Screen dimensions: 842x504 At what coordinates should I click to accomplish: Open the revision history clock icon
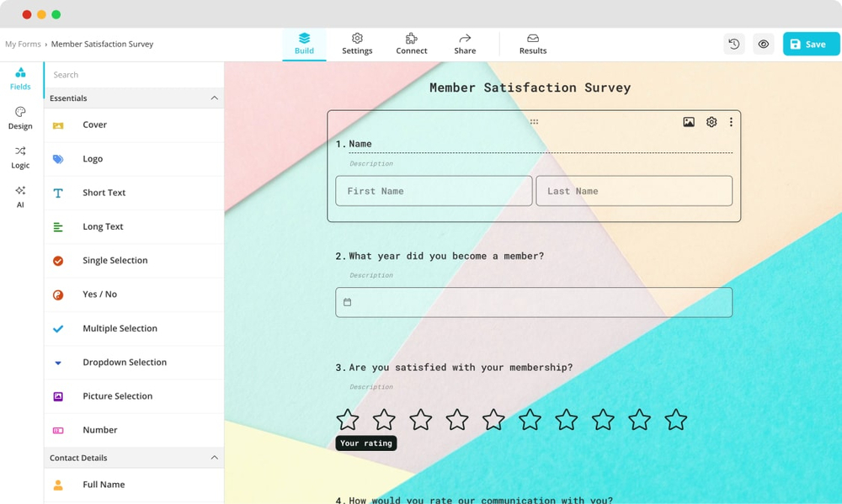click(x=734, y=44)
